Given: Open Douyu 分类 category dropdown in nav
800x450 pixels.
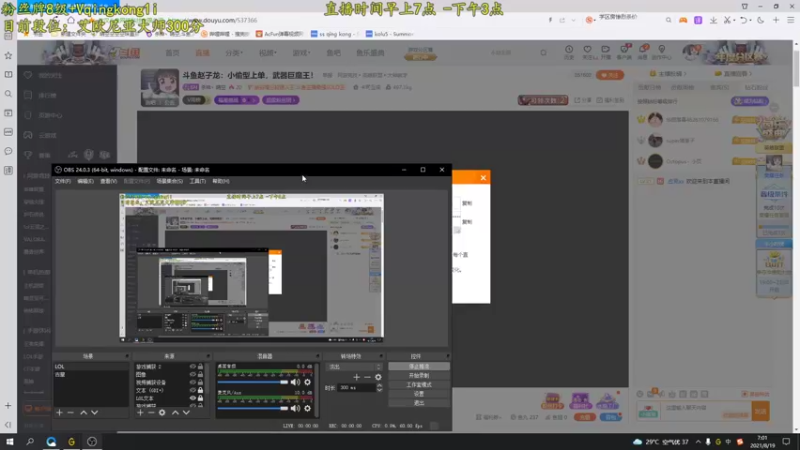Looking at the screenshot, I should [234, 53].
